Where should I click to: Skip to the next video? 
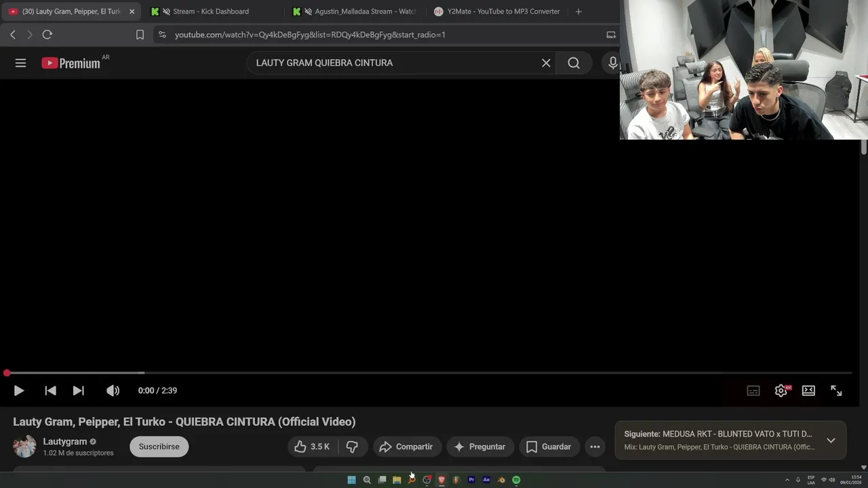pos(79,390)
